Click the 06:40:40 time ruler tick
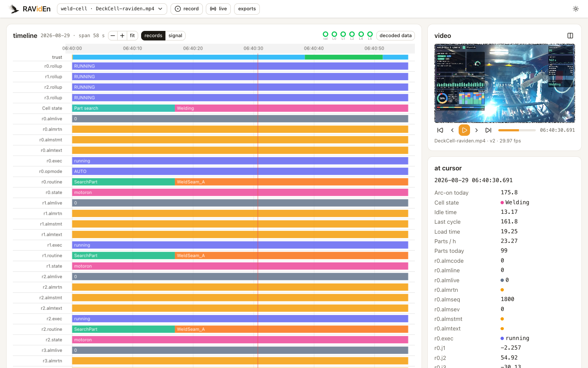This screenshot has height=368, width=588. tap(314, 48)
